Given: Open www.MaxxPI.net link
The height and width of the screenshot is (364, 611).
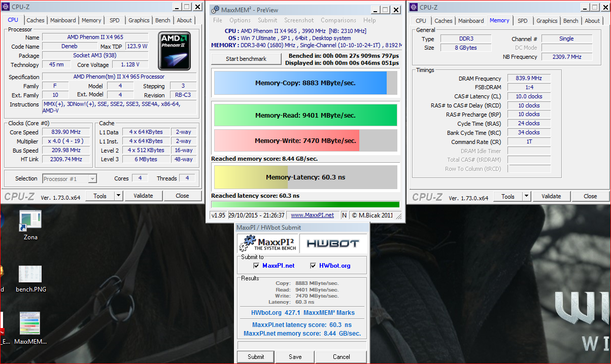Looking at the screenshot, I should (312, 215).
